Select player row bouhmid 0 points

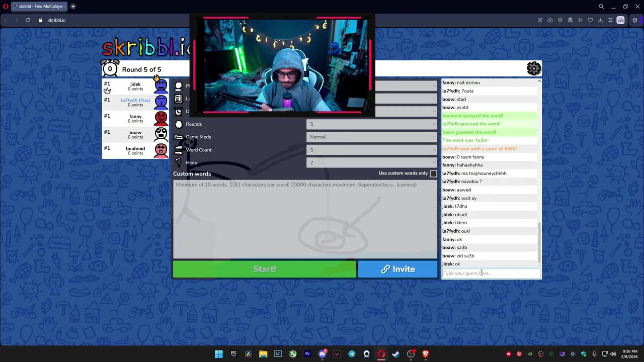pos(136,150)
